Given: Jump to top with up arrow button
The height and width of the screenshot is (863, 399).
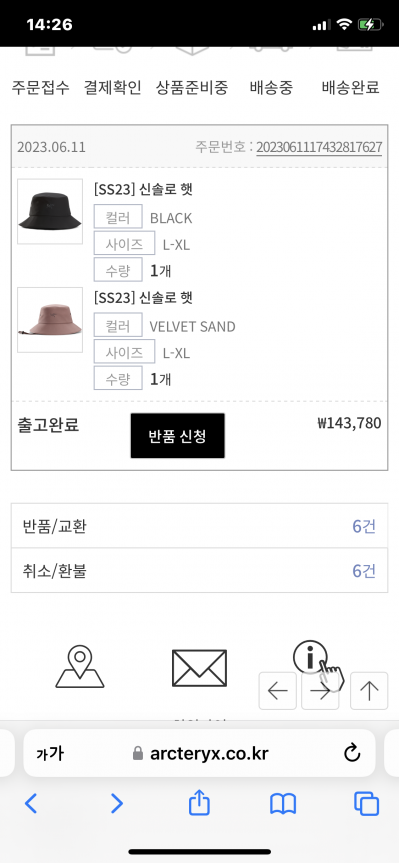Looking at the screenshot, I should tap(369, 691).
